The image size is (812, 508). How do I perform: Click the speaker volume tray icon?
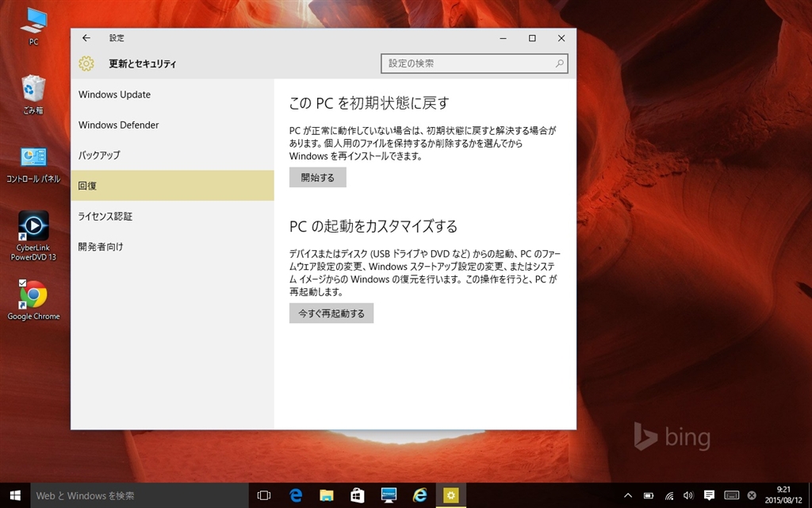(x=688, y=495)
